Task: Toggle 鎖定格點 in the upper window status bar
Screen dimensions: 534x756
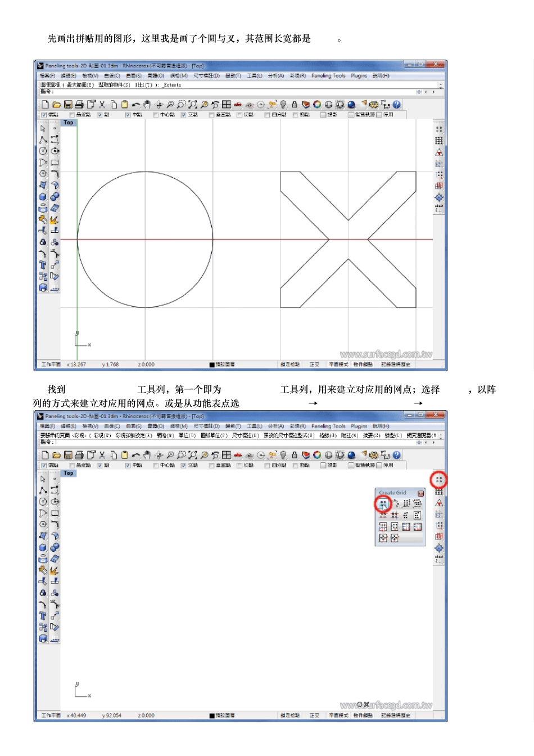Action: coord(291,364)
